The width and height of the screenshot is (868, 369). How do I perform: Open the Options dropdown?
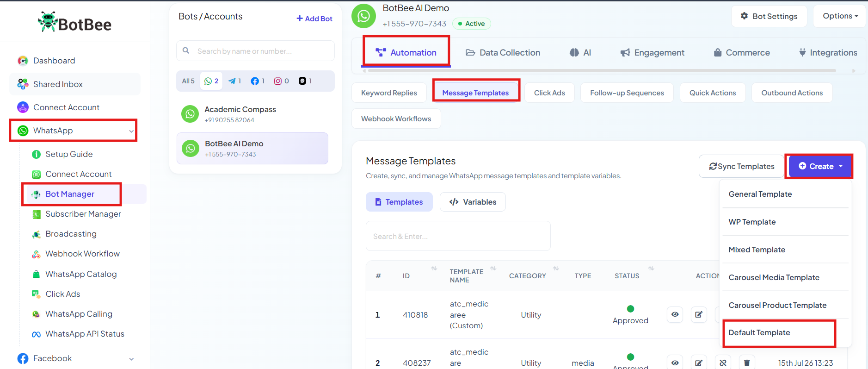click(840, 16)
